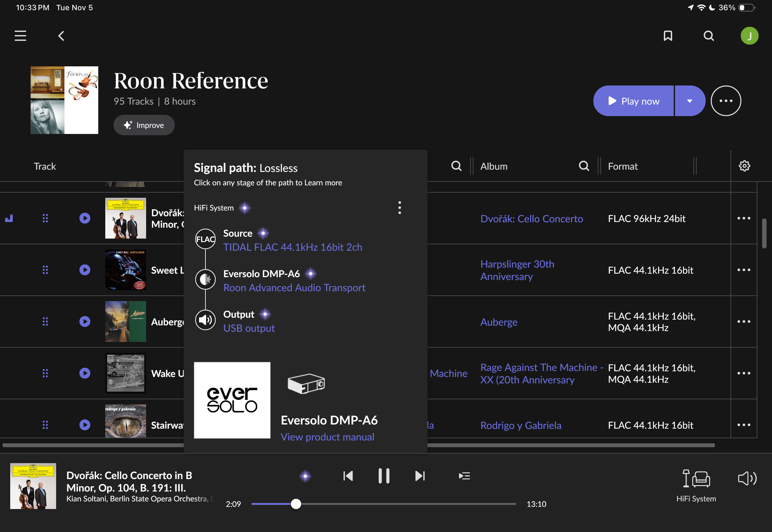Grab the Sweet L row drag handle
The width and height of the screenshot is (772, 532).
click(45, 270)
